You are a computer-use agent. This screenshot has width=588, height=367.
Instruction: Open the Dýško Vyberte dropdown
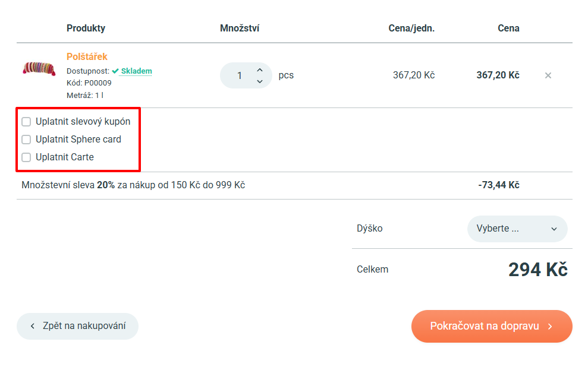pyautogui.click(x=516, y=229)
